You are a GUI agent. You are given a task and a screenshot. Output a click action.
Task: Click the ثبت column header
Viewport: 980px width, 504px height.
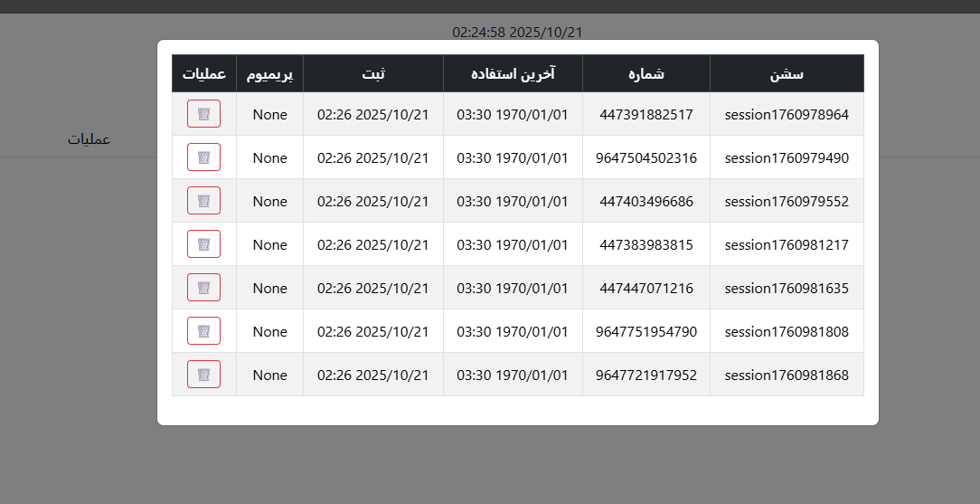tap(372, 73)
